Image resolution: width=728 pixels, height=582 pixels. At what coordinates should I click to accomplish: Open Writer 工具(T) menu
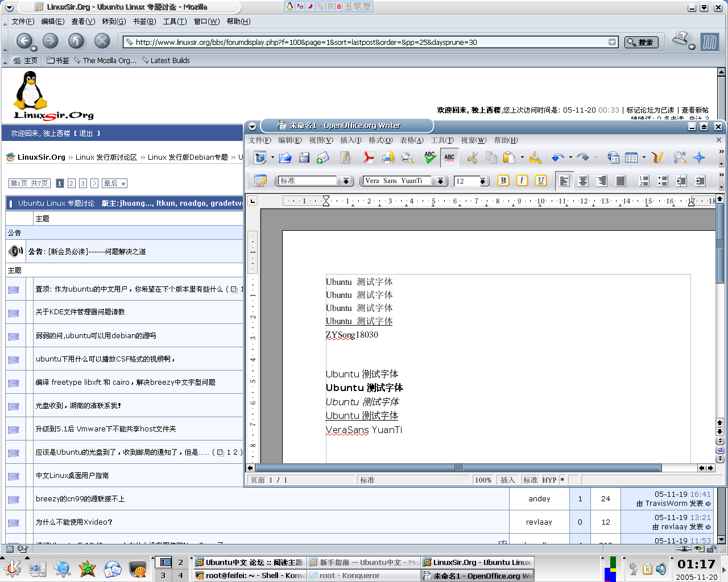[x=442, y=140]
